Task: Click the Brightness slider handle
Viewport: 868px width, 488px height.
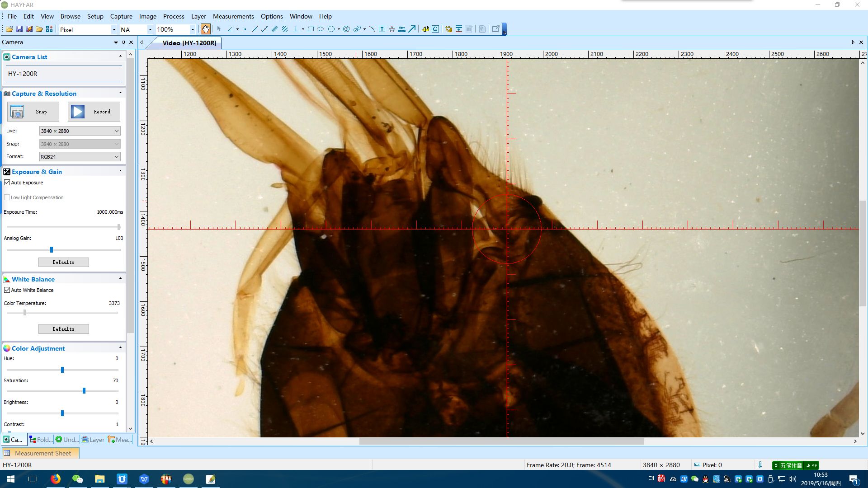Action: (62, 413)
